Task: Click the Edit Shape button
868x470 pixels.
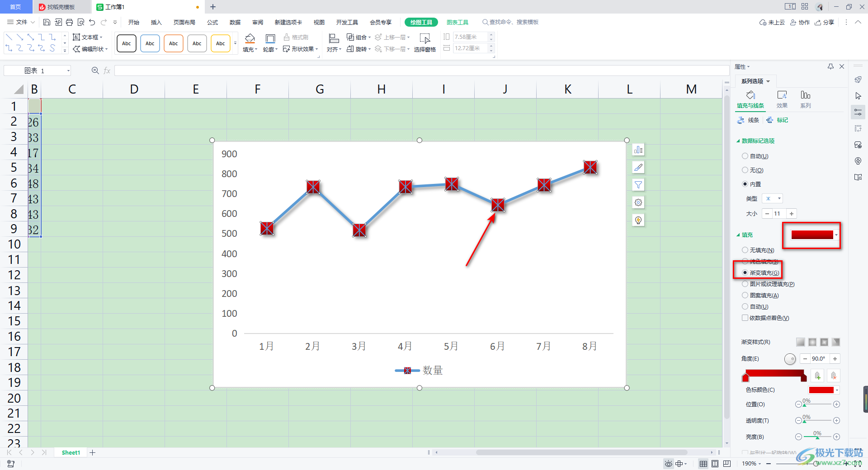Action: pos(90,49)
